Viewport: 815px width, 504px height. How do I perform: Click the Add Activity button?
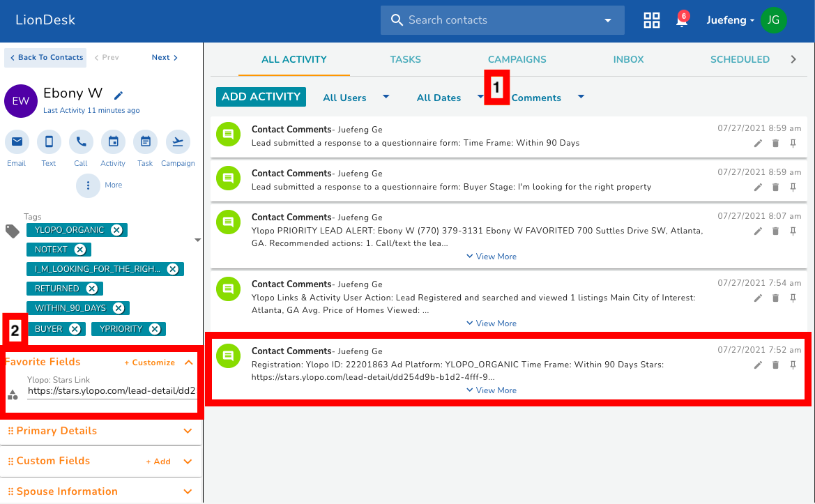(x=261, y=97)
